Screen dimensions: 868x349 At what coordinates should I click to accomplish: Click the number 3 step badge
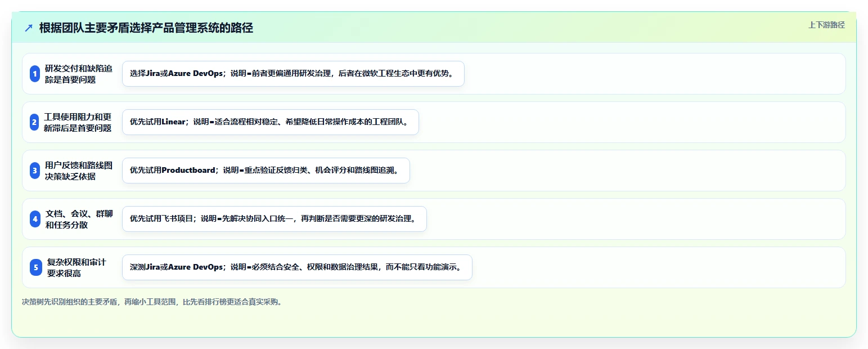(x=35, y=171)
